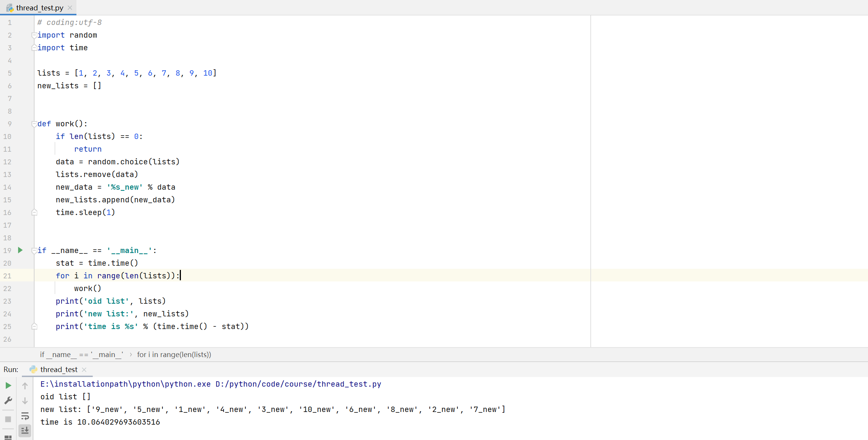Go up the stack trace arrow
The width and height of the screenshot is (868, 440).
click(25, 385)
